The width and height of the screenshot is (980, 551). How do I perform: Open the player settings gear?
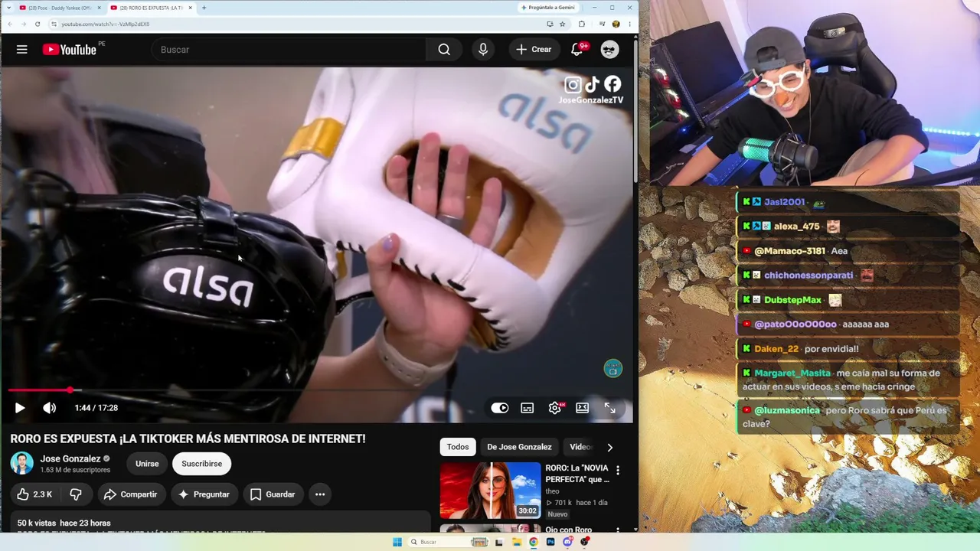click(x=555, y=408)
